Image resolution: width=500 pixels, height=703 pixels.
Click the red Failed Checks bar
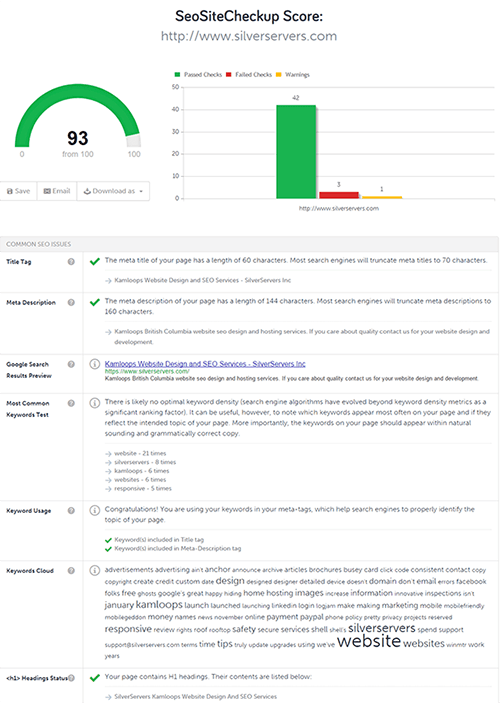coord(339,195)
